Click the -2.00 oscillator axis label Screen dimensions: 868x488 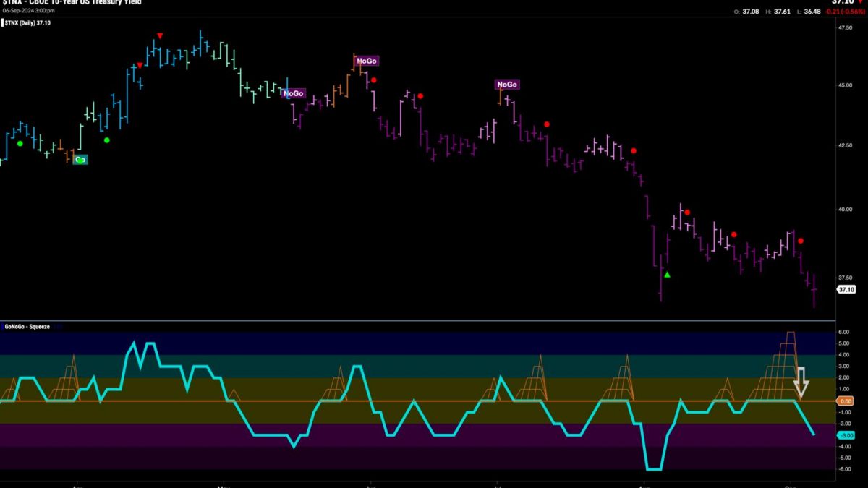coord(846,424)
